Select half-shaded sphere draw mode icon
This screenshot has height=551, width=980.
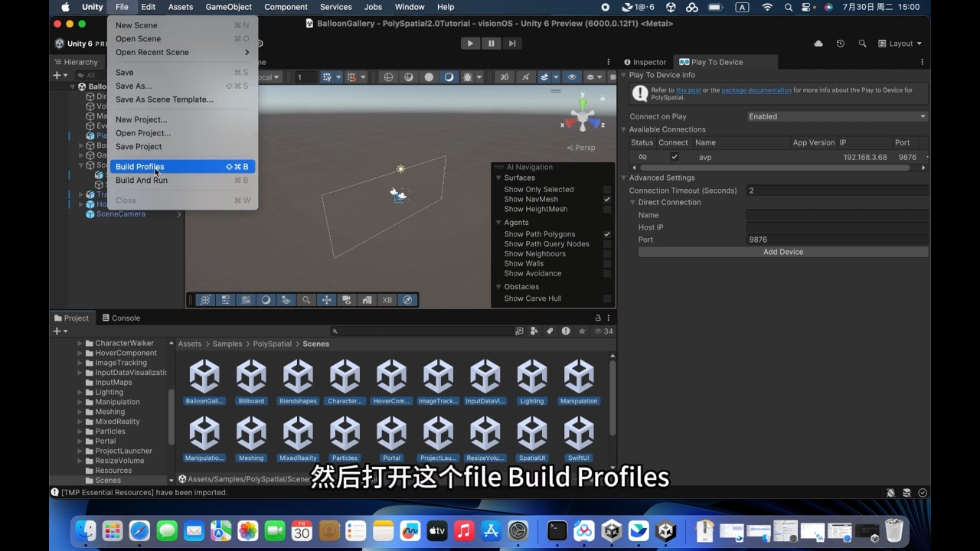coord(409,77)
